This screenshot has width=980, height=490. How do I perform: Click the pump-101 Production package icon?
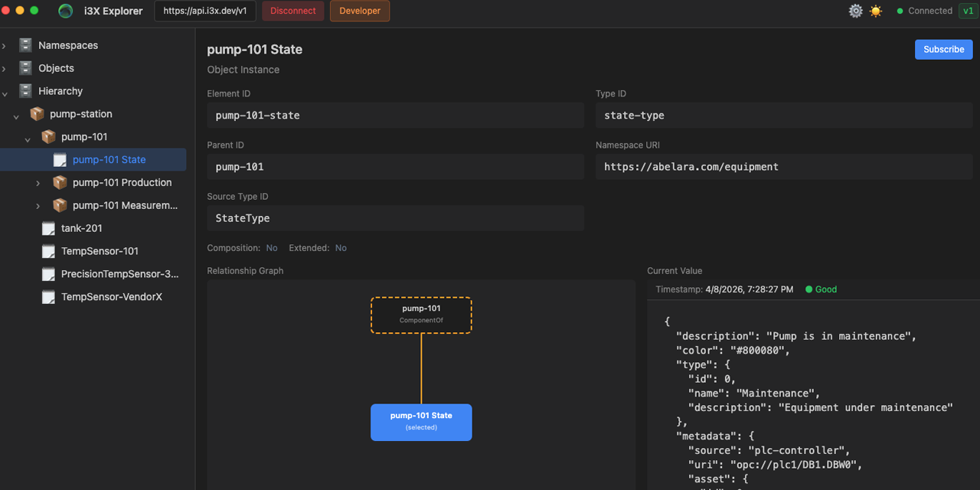pos(60,183)
